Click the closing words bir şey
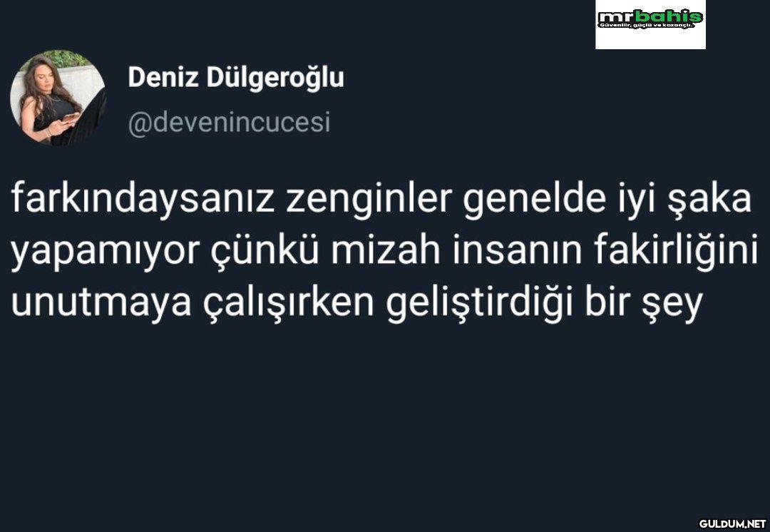This screenshot has width=770, height=532. click(x=644, y=304)
